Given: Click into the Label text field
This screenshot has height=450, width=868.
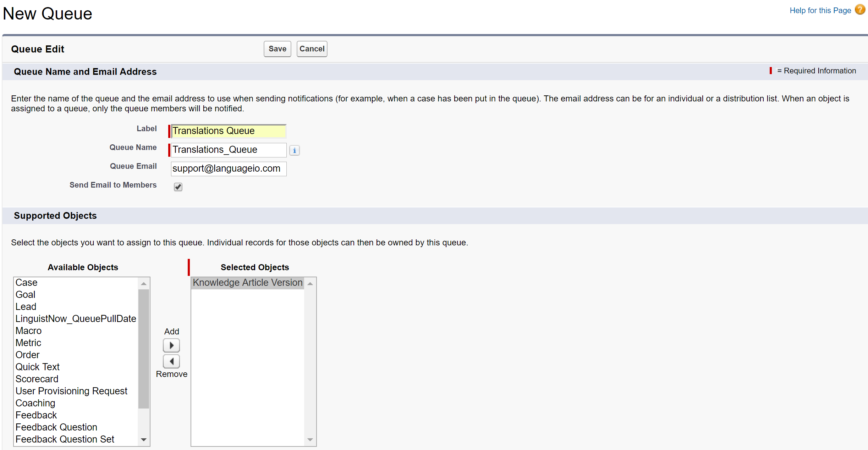Looking at the screenshot, I should pyautogui.click(x=228, y=131).
